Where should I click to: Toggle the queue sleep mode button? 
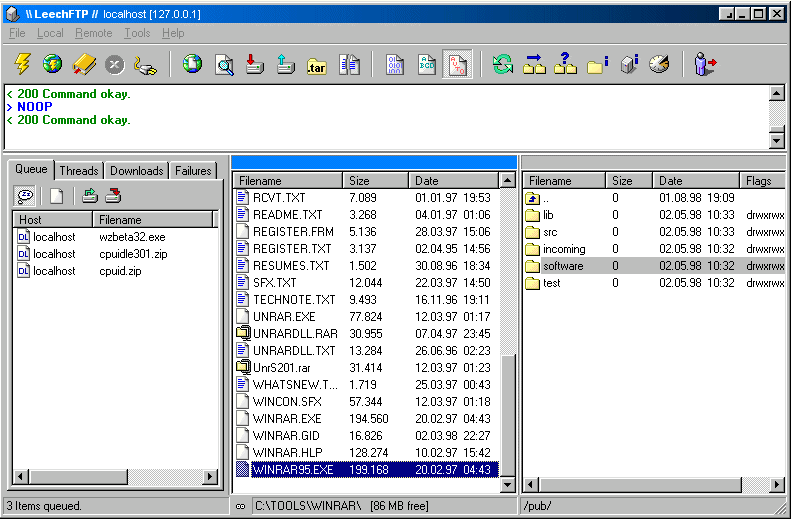[26, 196]
